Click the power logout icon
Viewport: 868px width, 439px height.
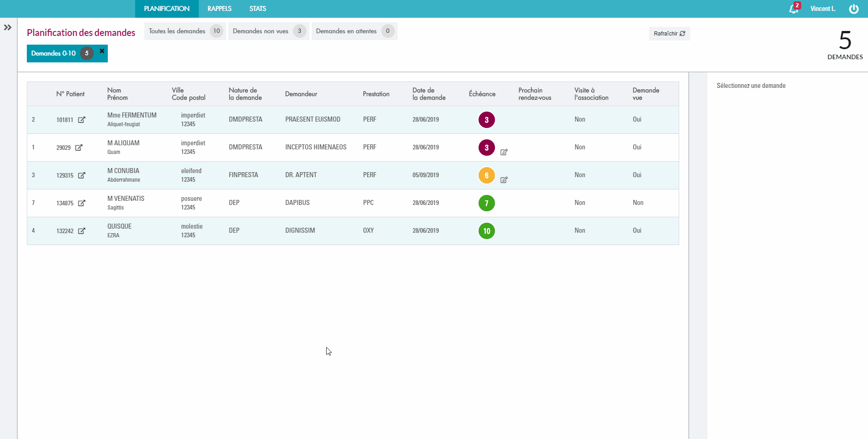[x=853, y=9]
